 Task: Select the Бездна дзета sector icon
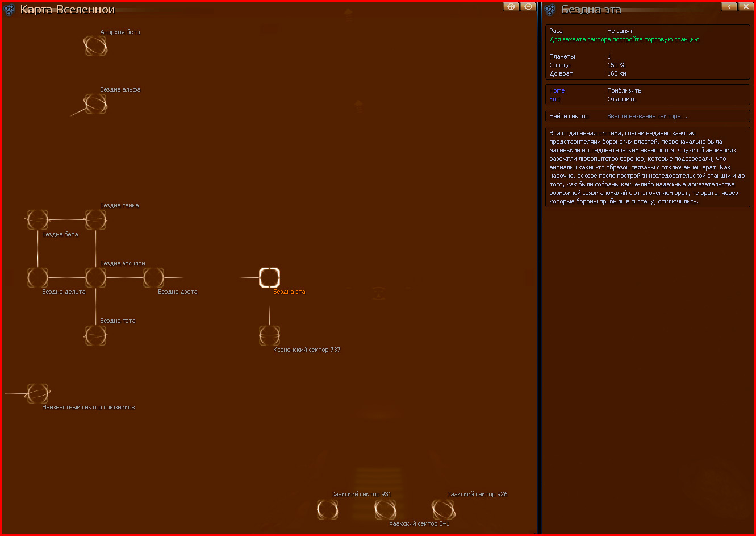[x=153, y=277]
